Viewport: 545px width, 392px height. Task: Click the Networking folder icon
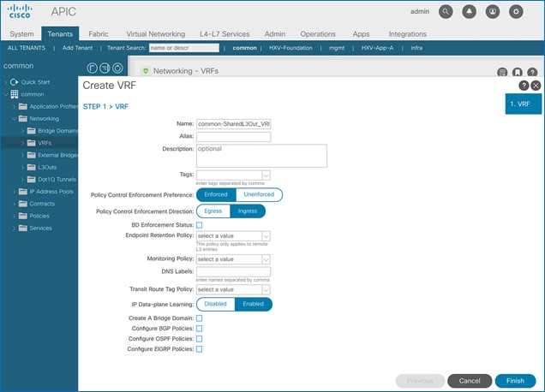[x=23, y=118]
